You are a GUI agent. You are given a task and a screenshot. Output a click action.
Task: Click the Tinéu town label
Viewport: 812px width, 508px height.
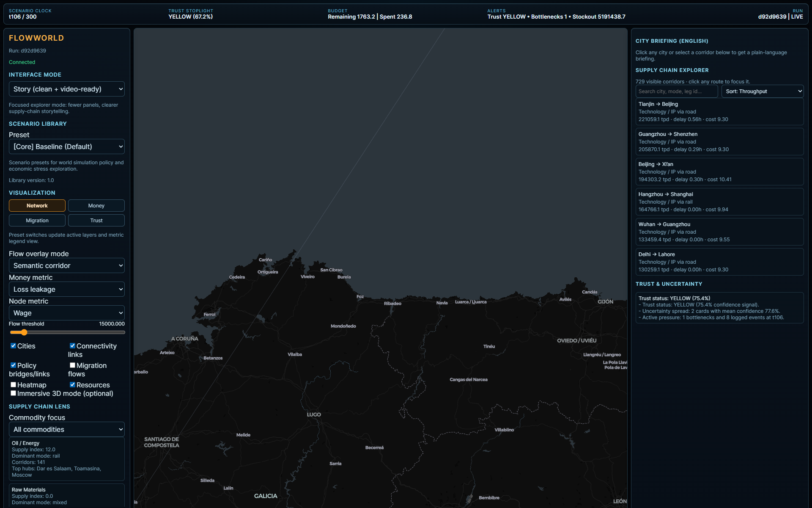pyautogui.click(x=489, y=346)
